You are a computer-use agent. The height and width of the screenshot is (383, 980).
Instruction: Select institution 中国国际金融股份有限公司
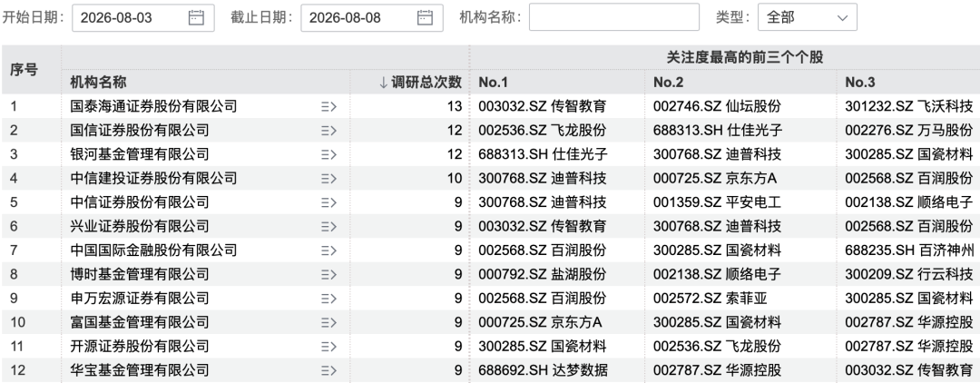pos(153,250)
